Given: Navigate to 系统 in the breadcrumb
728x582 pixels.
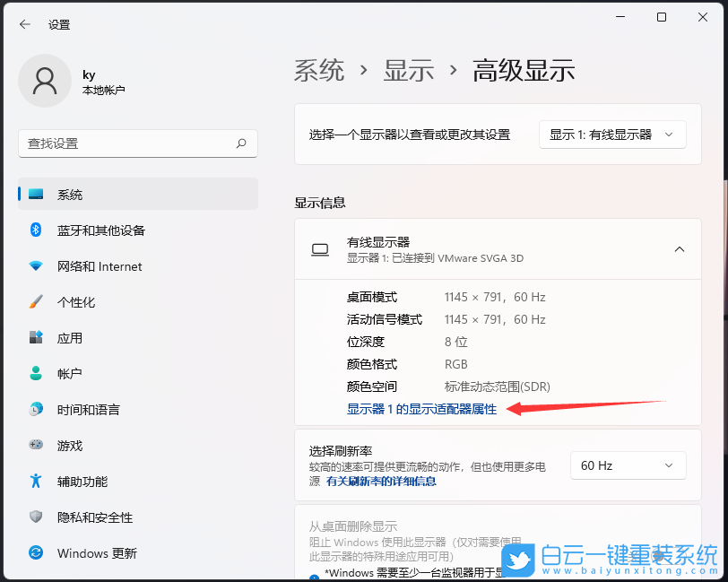Looking at the screenshot, I should click(319, 71).
